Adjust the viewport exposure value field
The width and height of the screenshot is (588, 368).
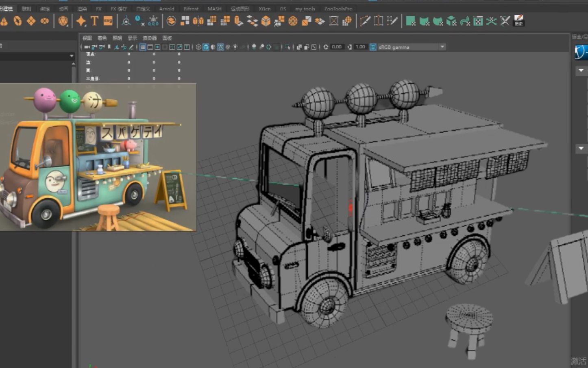pos(338,46)
